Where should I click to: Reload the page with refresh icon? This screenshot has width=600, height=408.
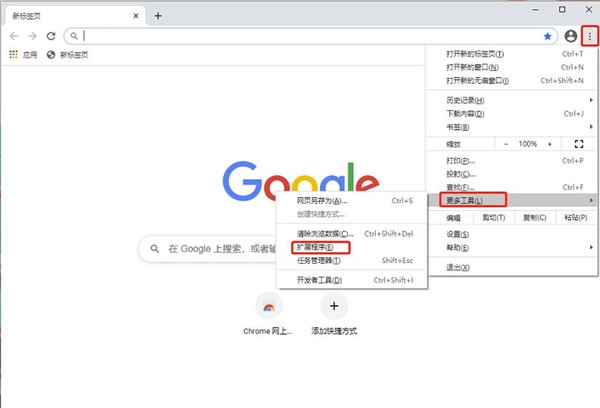51,36
